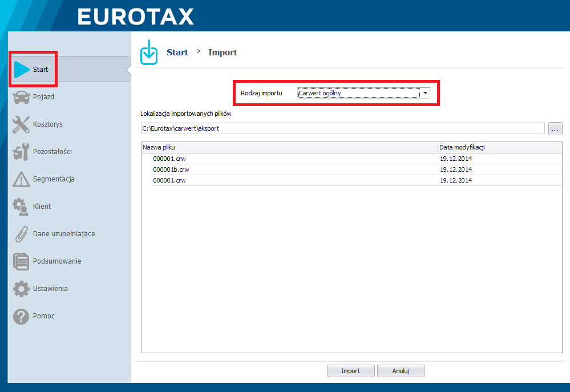Click the date in the 000001b.crw row
This screenshot has width=570, height=392.
456,169
